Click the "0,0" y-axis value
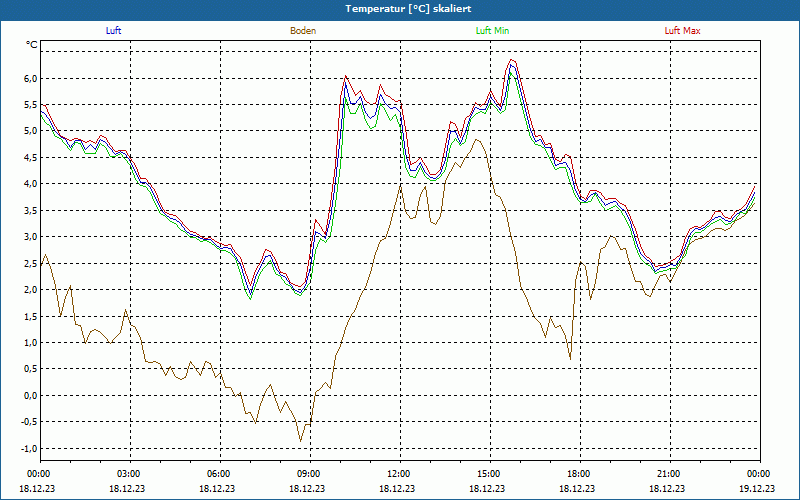Viewport: 800px width, 500px height. [31, 395]
